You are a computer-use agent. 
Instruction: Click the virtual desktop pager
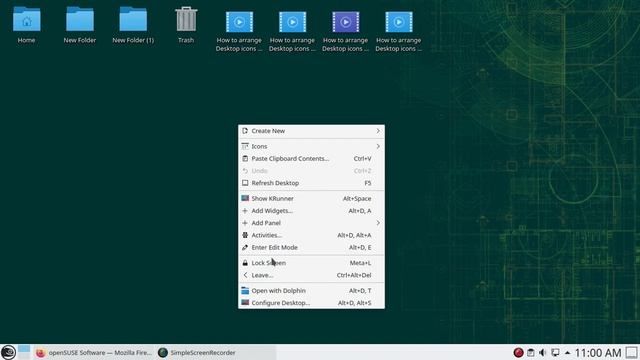(24, 352)
